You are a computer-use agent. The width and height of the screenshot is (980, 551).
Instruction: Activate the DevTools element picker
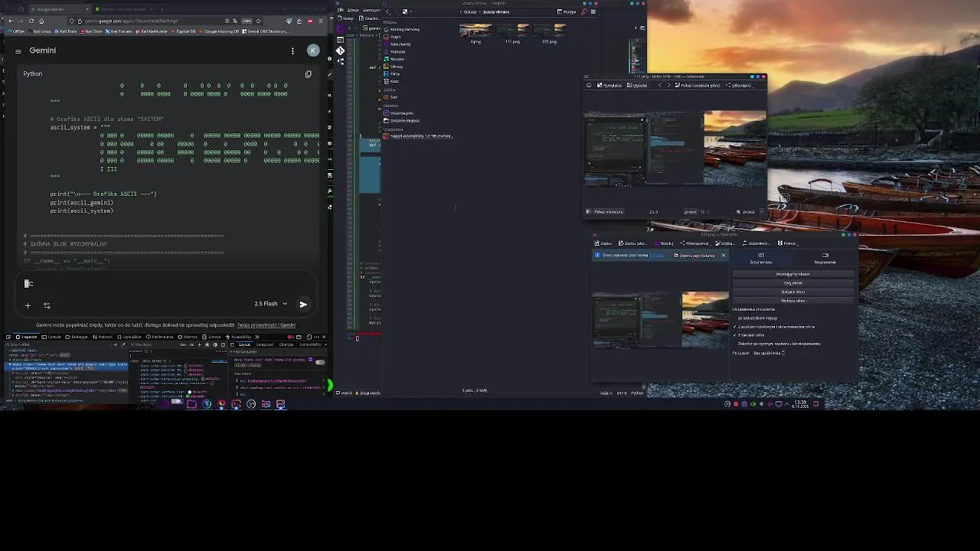[x=8, y=337]
